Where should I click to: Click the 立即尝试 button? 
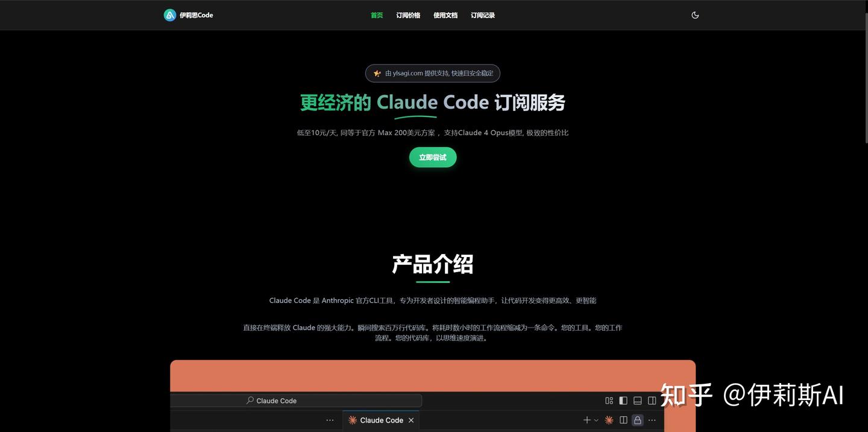pos(433,156)
